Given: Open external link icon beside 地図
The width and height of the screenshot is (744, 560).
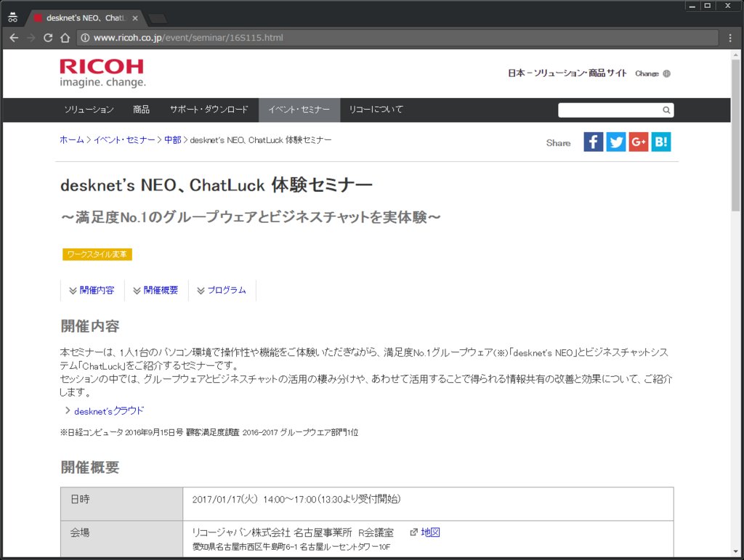Looking at the screenshot, I should (413, 532).
